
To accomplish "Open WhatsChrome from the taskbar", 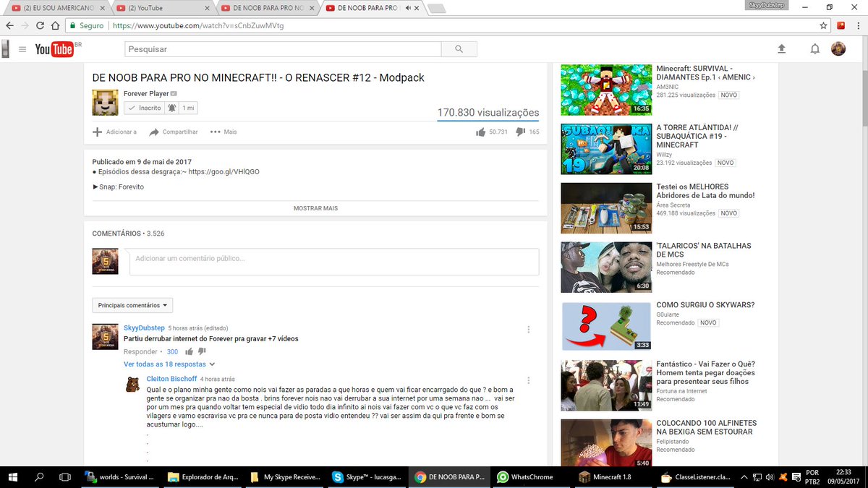I will pos(532,477).
